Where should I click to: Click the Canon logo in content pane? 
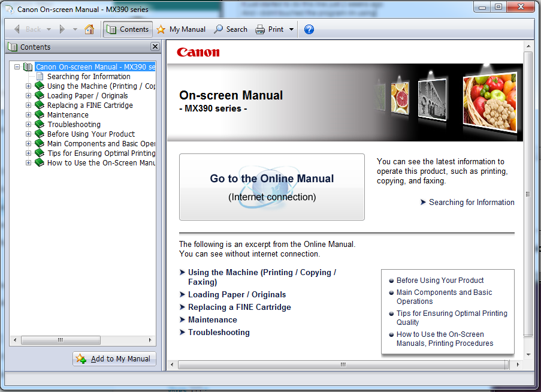(198, 52)
